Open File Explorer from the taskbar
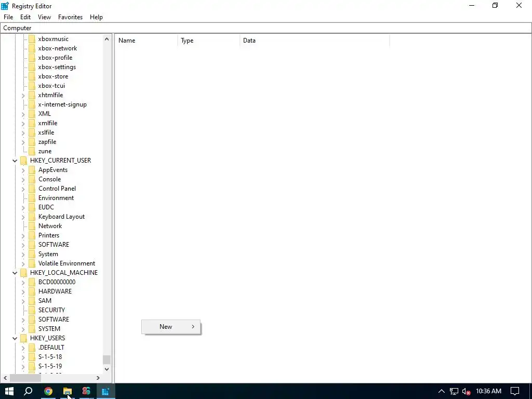The height and width of the screenshot is (399, 532). [67, 391]
